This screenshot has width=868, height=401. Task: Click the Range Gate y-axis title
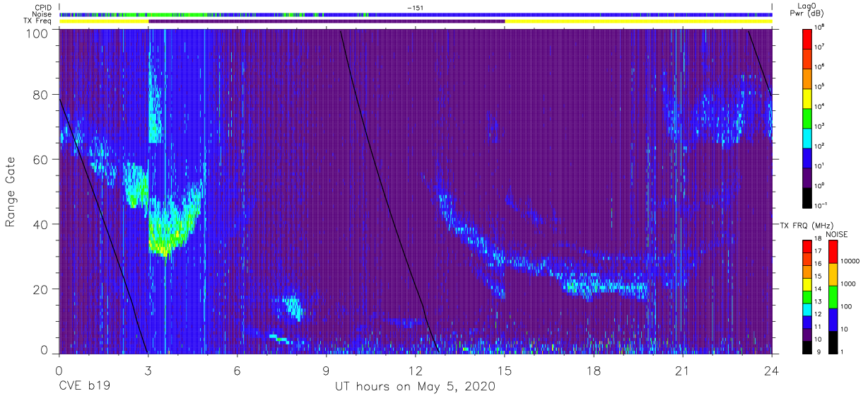11,192
